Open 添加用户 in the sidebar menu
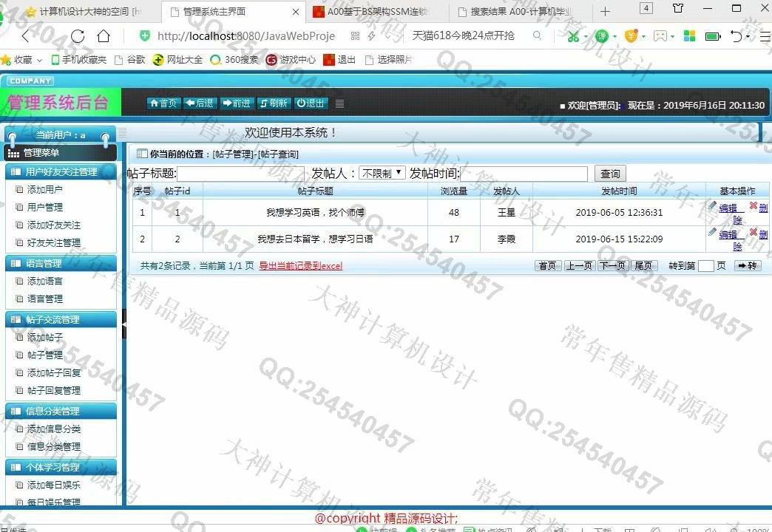The width and height of the screenshot is (772, 532). click(x=45, y=189)
